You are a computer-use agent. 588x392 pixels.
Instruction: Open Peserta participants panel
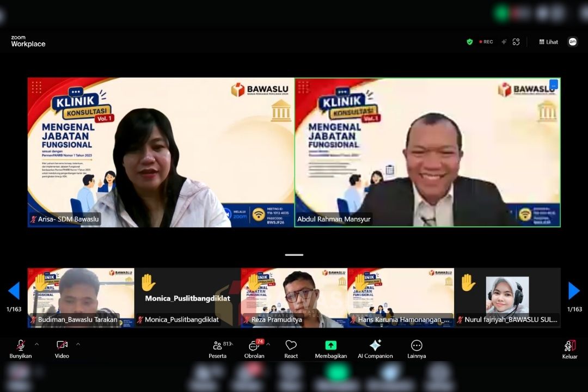pyautogui.click(x=217, y=349)
